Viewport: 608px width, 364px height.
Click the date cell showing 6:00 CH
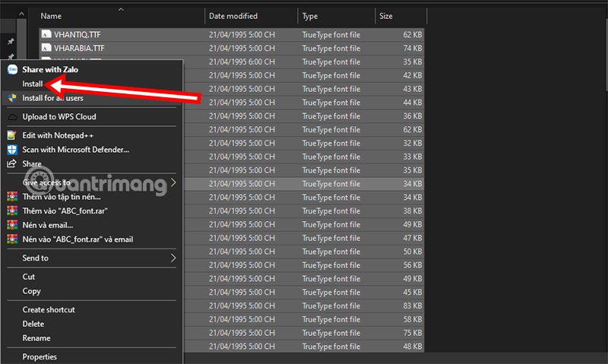click(242, 62)
